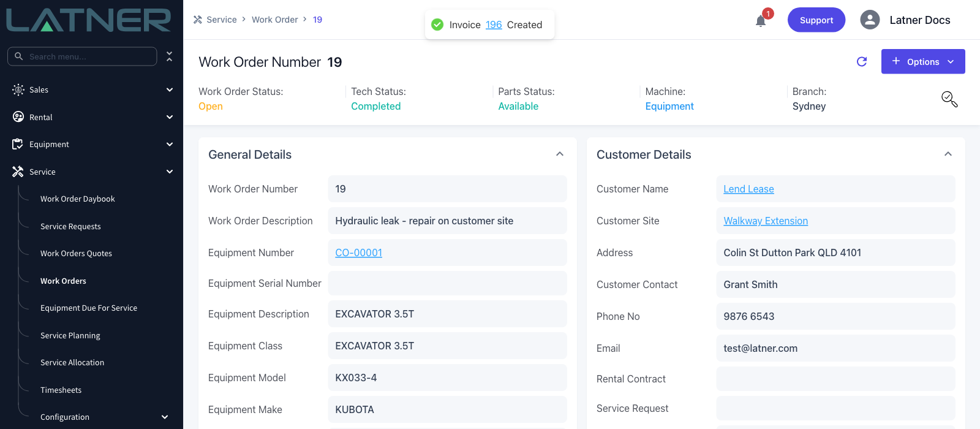Collapse the General Details panel
The image size is (980, 429).
[560, 154]
